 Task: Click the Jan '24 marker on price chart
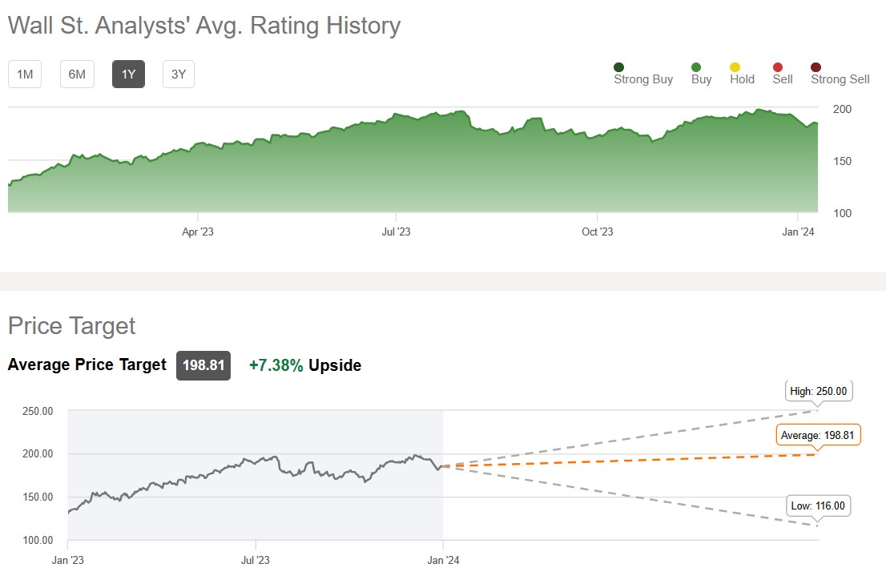click(443, 561)
